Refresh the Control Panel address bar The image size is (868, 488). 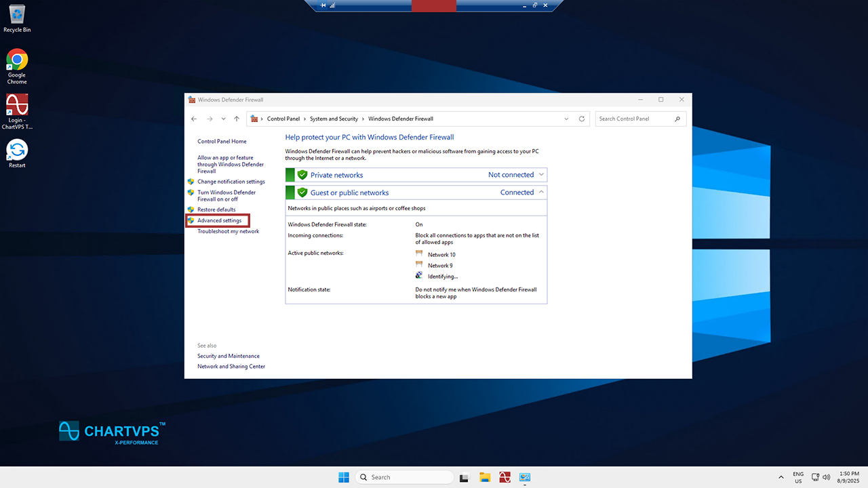[581, 119]
